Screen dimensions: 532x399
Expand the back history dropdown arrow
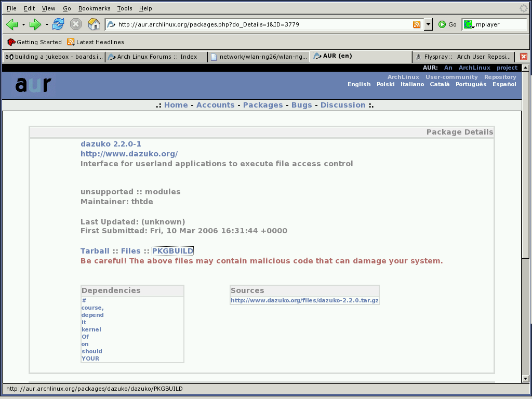pos(23,24)
